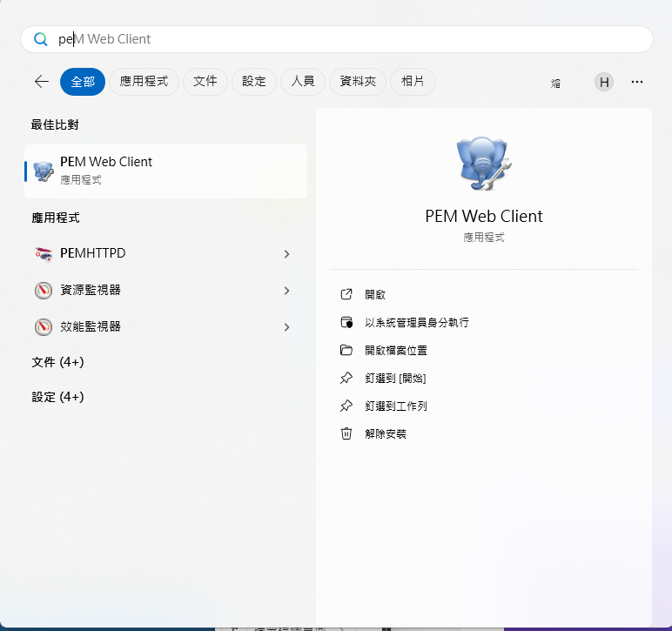The image size is (672, 631).
Task: Switch to the 相片 filter tab
Action: coord(413,82)
